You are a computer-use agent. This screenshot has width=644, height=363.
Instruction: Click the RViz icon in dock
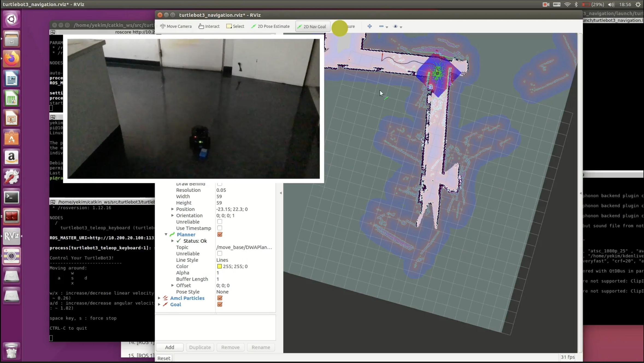pyautogui.click(x=11, y=236)
